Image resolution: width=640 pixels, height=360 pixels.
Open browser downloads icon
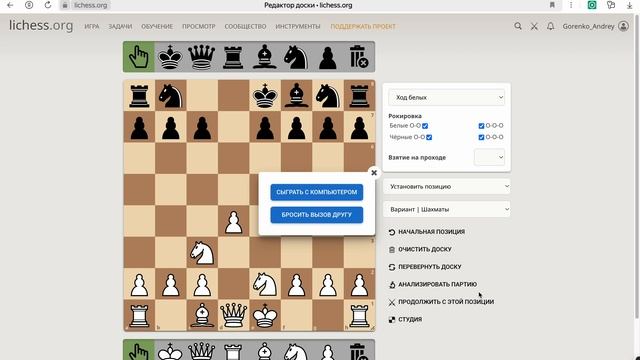click(x=629, y=5)
